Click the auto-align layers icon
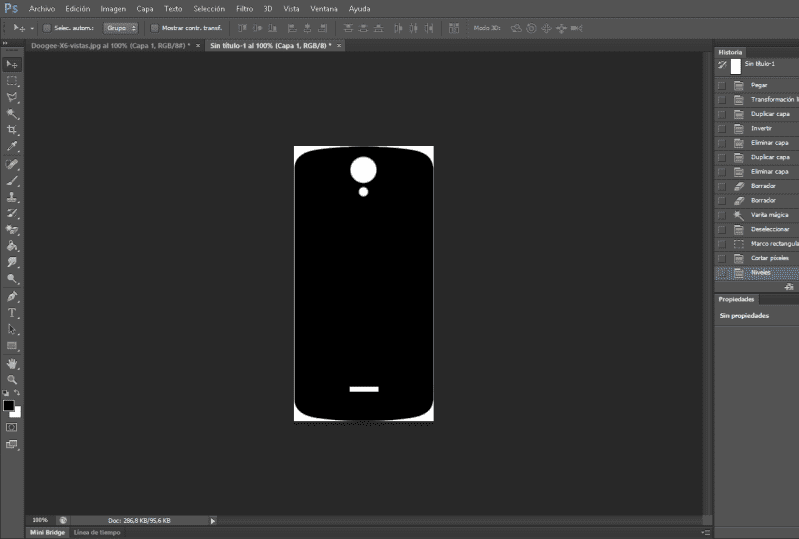The height and width of the screenshot is (539, 799). tap(454, 28)
